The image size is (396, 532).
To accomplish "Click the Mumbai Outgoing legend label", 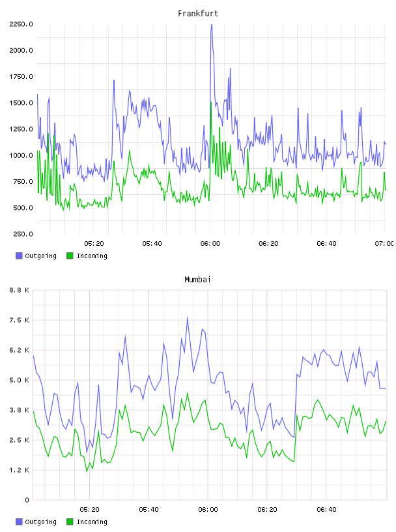I will coord(40,522).
